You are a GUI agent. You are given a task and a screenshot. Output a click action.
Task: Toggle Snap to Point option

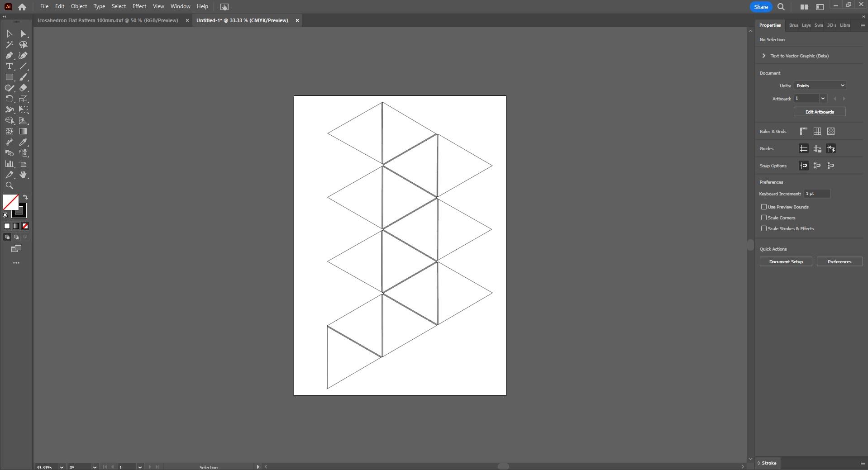[804, 166]
